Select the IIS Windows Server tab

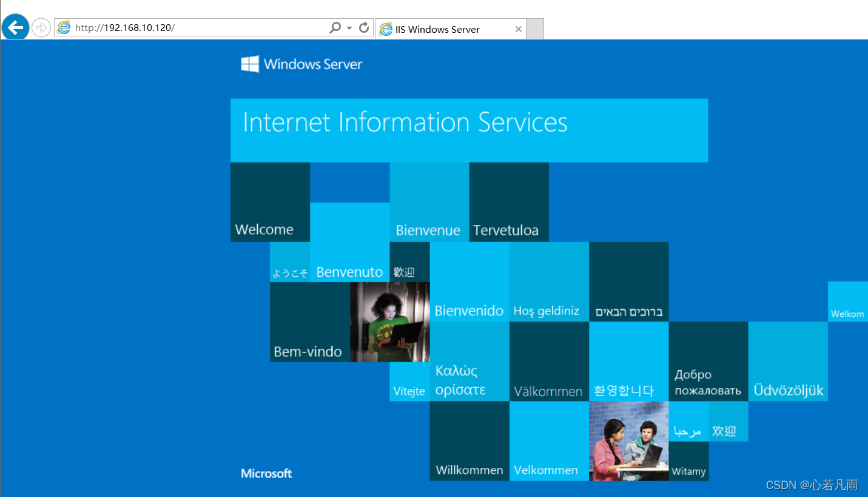point(451,29)
